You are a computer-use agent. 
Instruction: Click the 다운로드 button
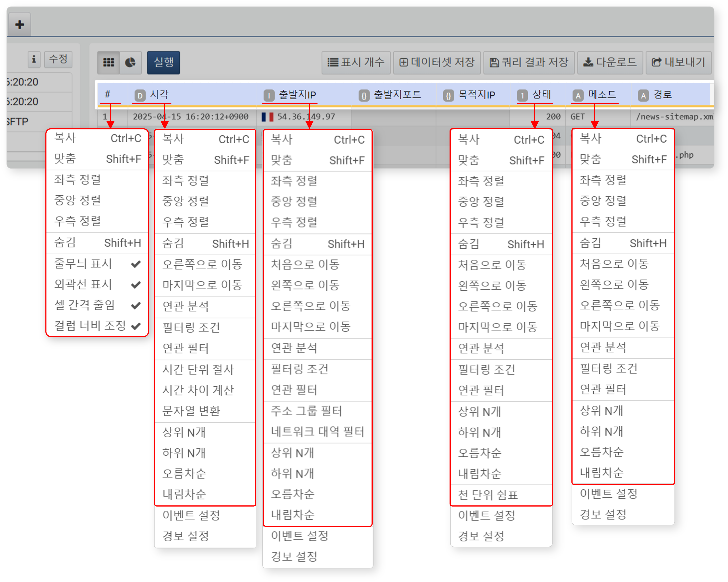610,62
